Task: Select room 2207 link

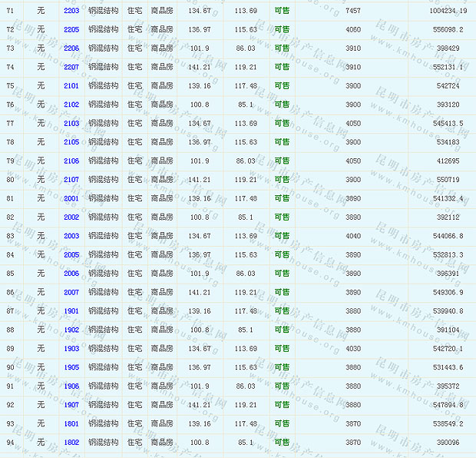Action: coord(71,67)
